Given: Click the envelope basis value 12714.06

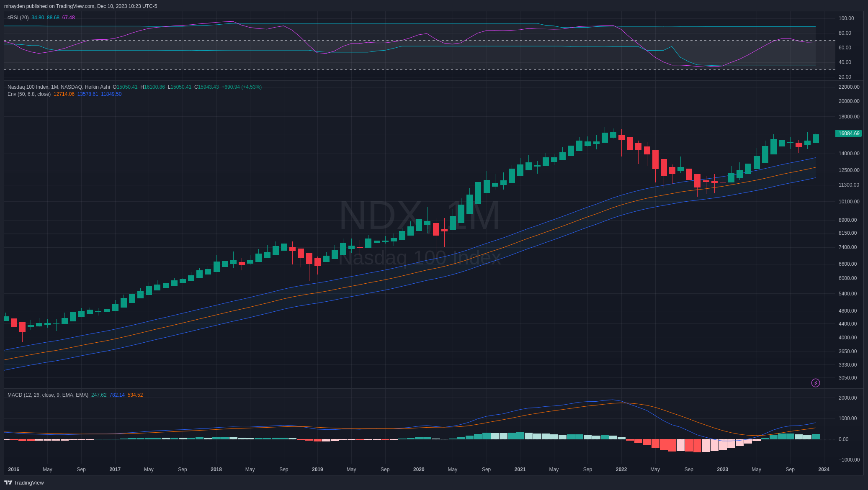Looking at the screenshot, I should click(x=64, y=94).
